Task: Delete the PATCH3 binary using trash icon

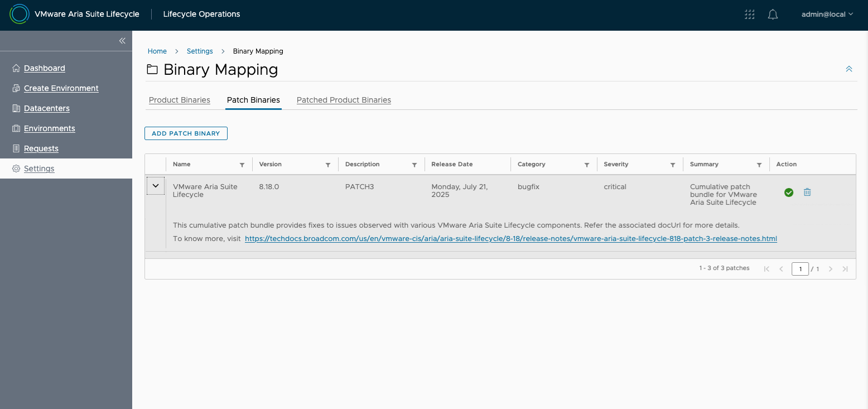Action: pyautogui.click(x=807, y=192)
